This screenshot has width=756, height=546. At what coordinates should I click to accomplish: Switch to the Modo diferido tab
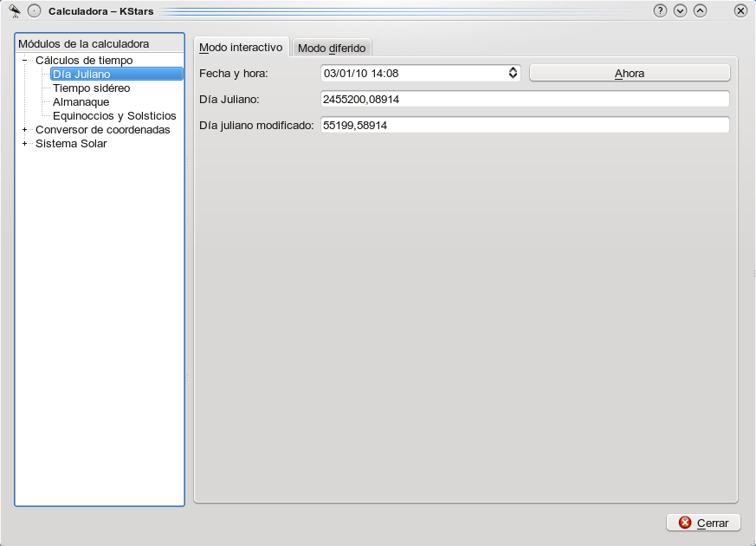coord(332,49)
